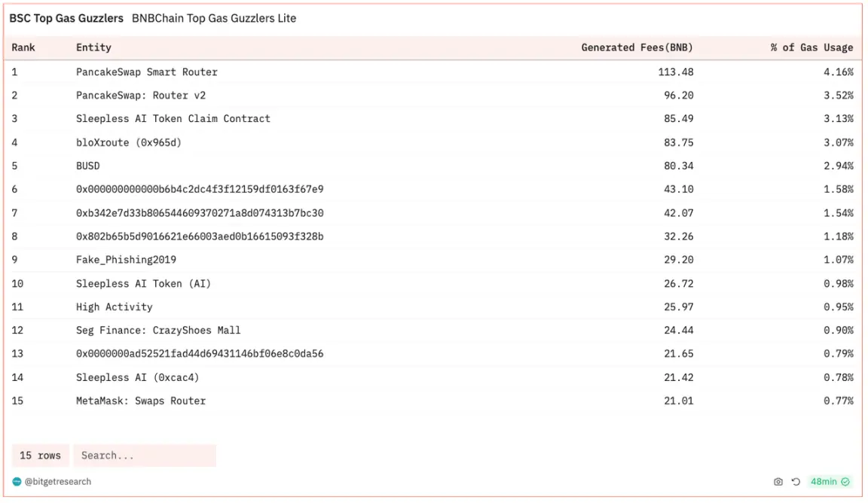Sort table by Entity column header
Screen dimensions: 868x503
[x=93, y=47]
